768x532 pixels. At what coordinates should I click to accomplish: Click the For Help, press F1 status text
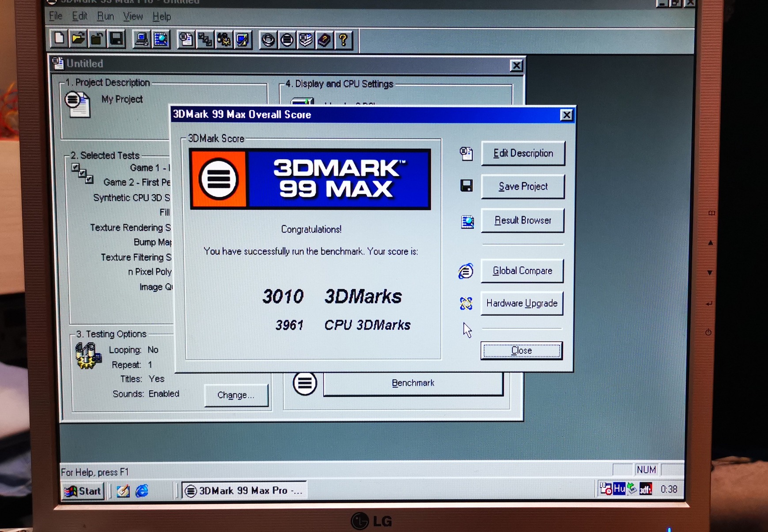[95, 472]
